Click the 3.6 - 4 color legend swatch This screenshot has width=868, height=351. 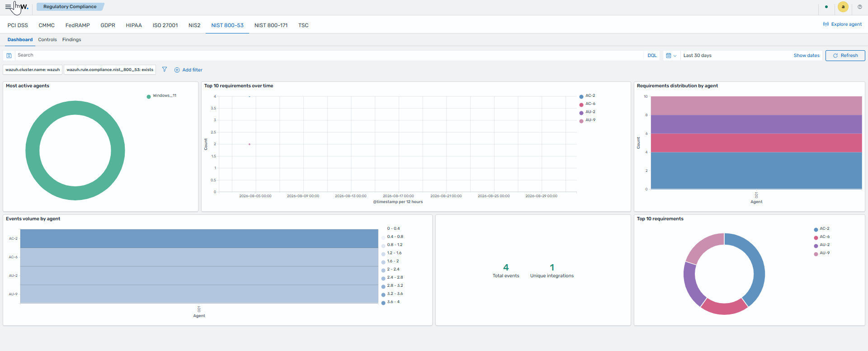click(x=383, y=303)
